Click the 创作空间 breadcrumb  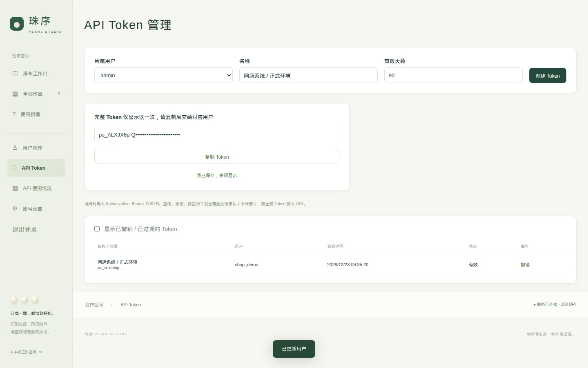(x=94, y=305)
